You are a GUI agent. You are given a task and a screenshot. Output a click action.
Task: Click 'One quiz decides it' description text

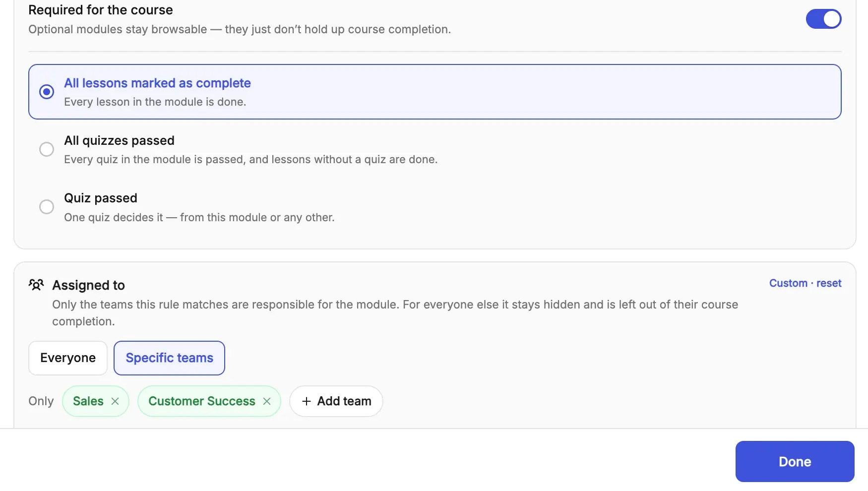point(199,217)
